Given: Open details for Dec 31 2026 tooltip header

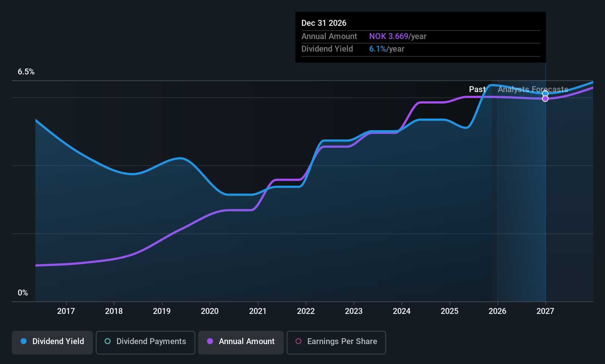Looking at the screenshot, I should [x=324, y=23].
